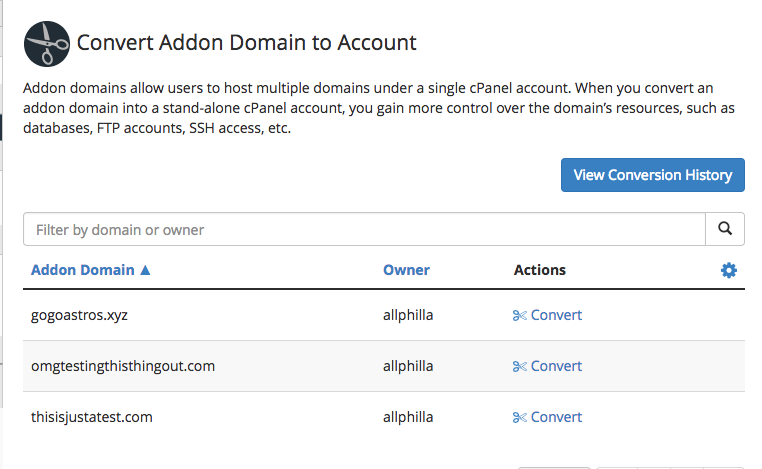Click the allphilla owner in gogoastros.xyz row
Image resolution: width=762 pixels, height=469 pixels.
pos(408,315)
